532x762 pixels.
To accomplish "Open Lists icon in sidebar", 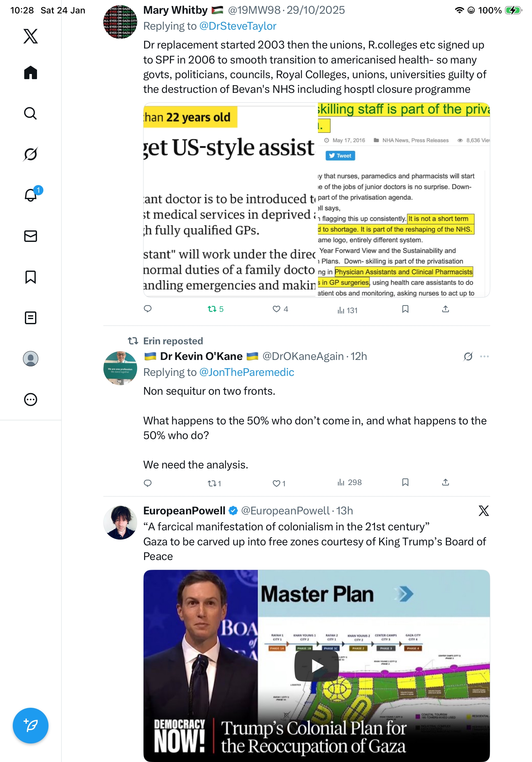I will click(x=31, y=317).
